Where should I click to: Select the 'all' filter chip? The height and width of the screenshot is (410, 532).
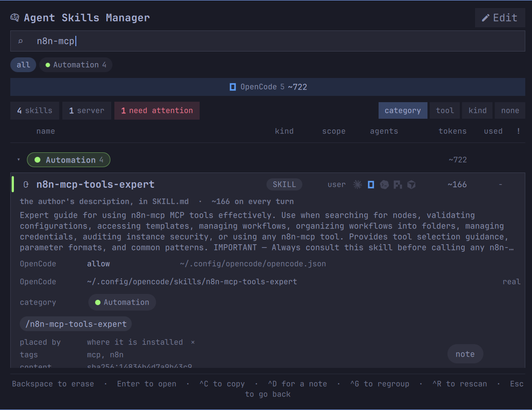23,65
